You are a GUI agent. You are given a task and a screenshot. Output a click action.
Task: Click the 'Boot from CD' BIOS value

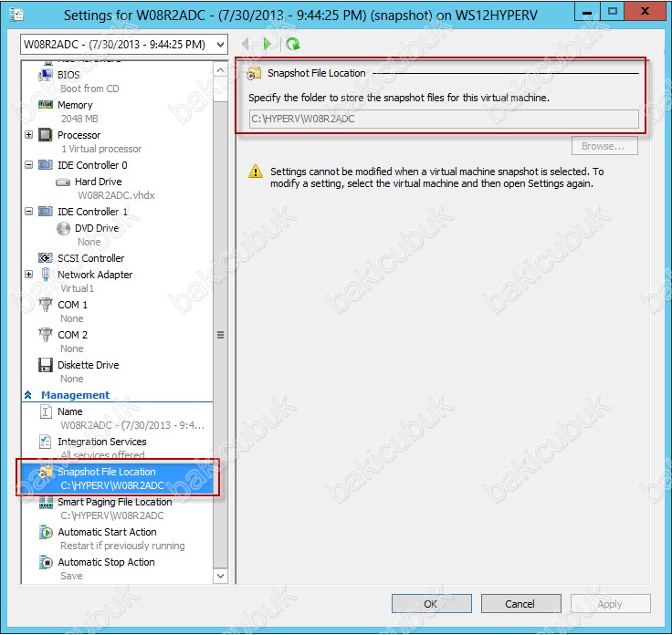[89, 88]
